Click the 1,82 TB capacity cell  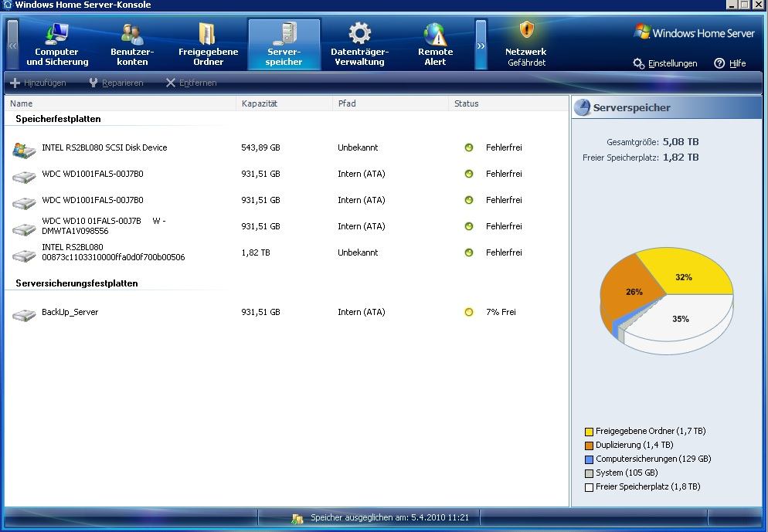256,252
